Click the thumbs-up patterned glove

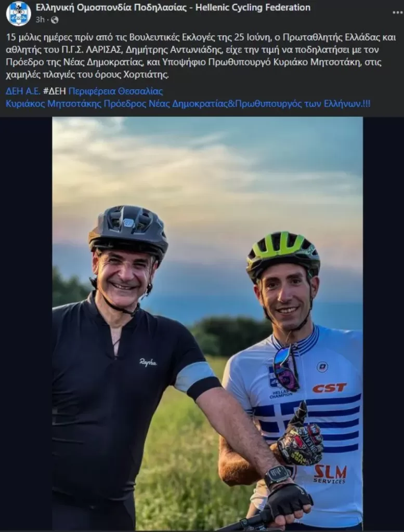pyautogui.click(x=301, y=440)
